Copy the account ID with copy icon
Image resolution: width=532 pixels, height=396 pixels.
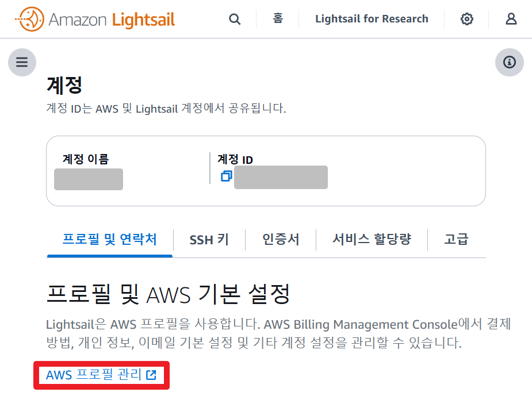click(226, 176)
